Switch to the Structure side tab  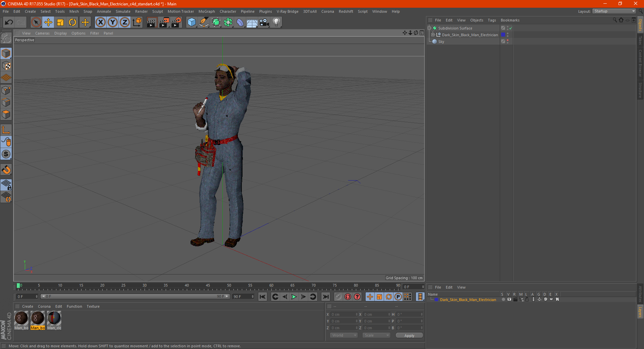coord(640,90)
